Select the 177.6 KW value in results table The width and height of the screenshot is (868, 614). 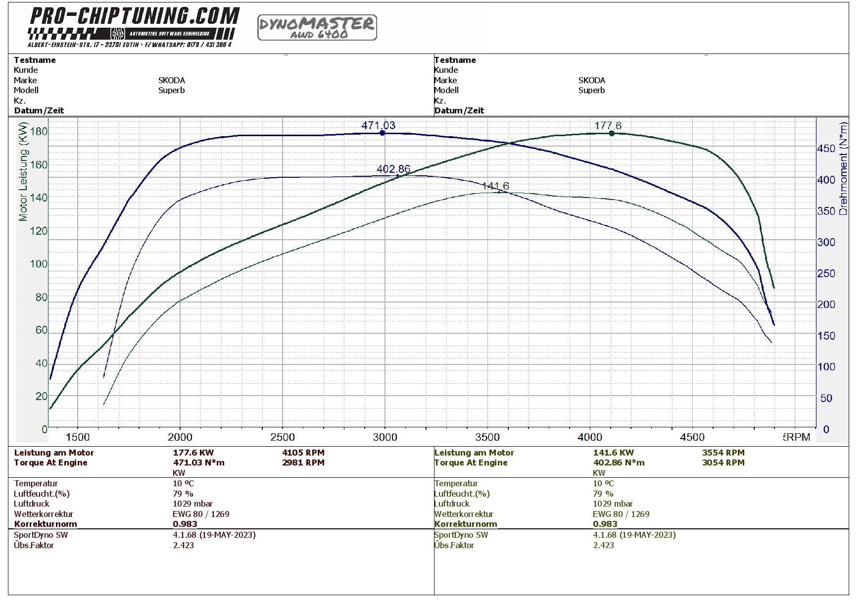tap(193, 453)
